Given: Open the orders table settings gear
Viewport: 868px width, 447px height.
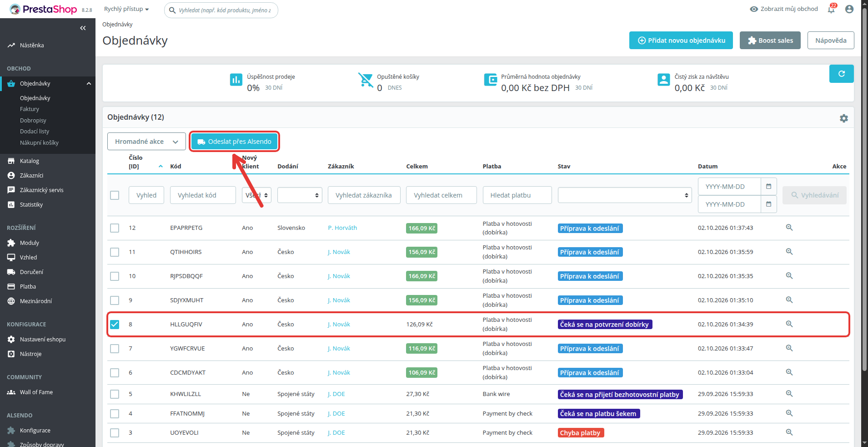Looking at the screenshot, I should (844, 118).
